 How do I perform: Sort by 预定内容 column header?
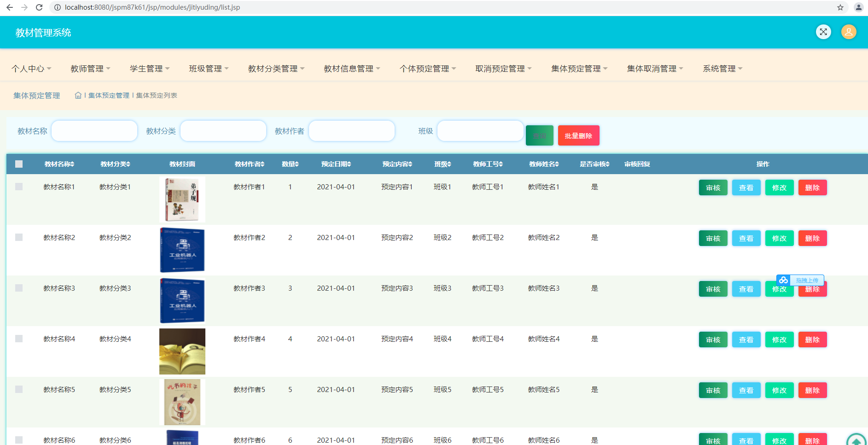point(397,164)
